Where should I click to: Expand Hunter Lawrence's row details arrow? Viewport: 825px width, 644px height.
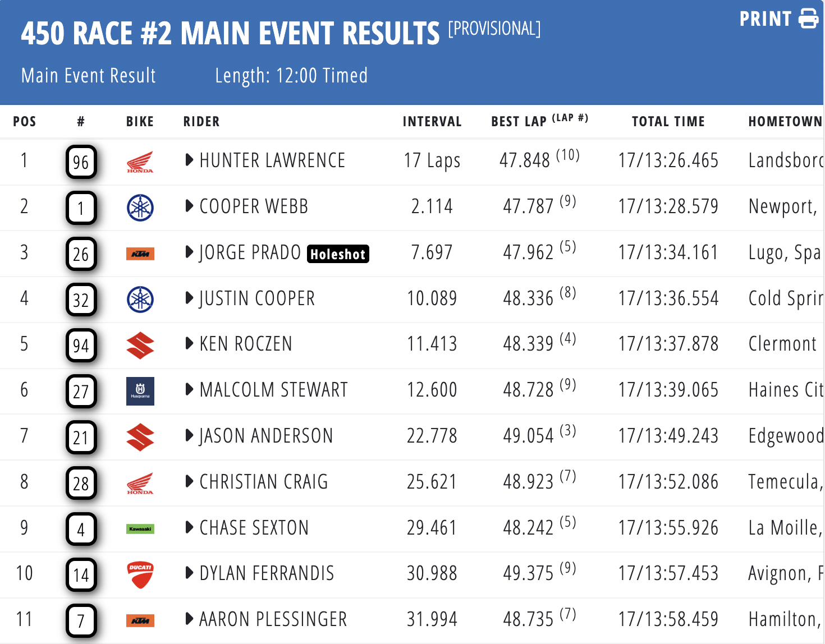pos(190,160)
